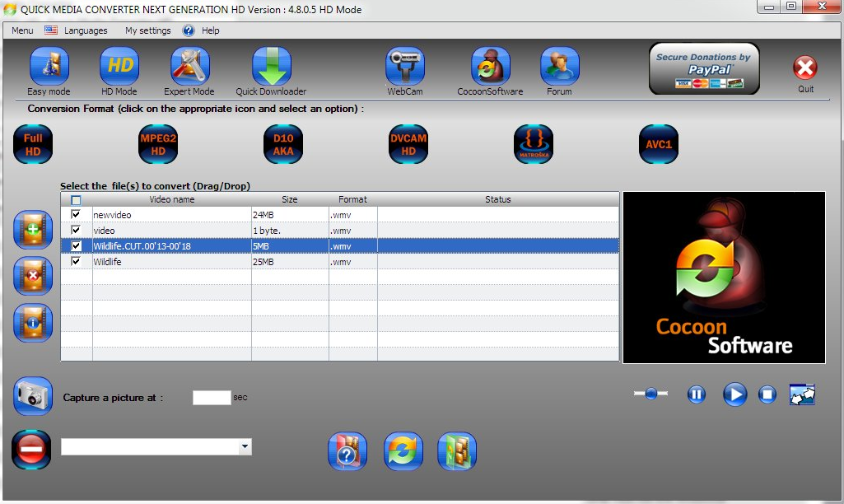Uncheck the video file checkbox

pos(76,230)
